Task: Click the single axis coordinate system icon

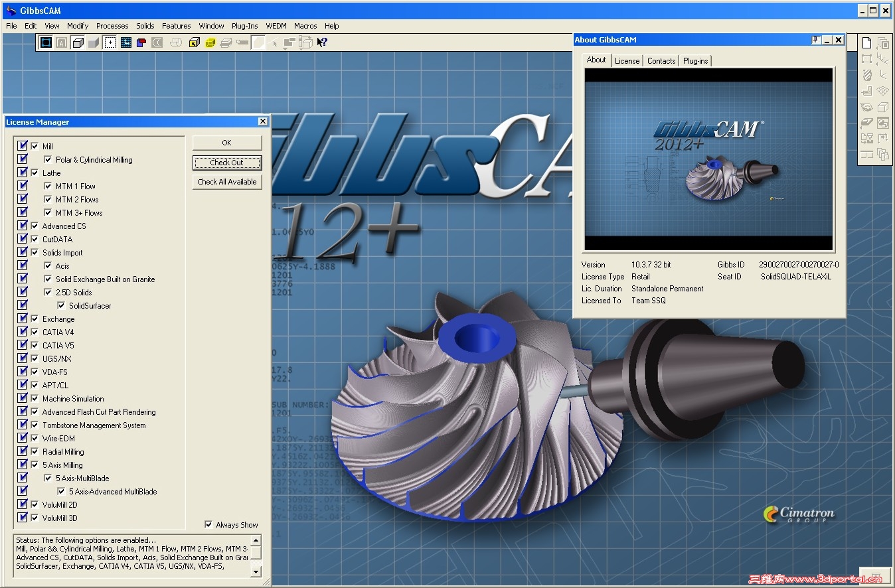Action: click(x=884, y=74)
